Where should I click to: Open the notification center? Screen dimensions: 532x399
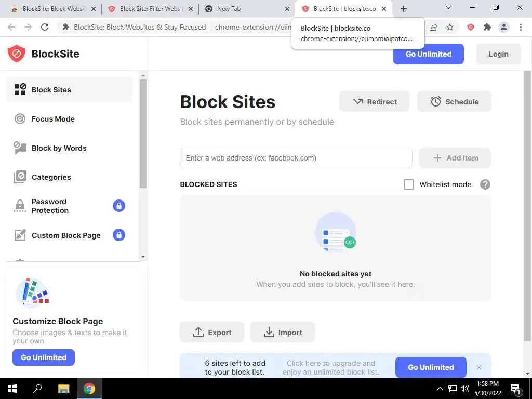[516, 389]
